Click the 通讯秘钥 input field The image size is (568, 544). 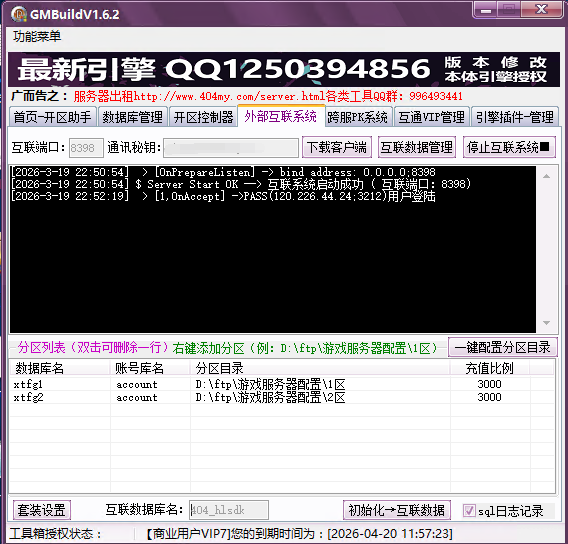(x=231, y=148)
